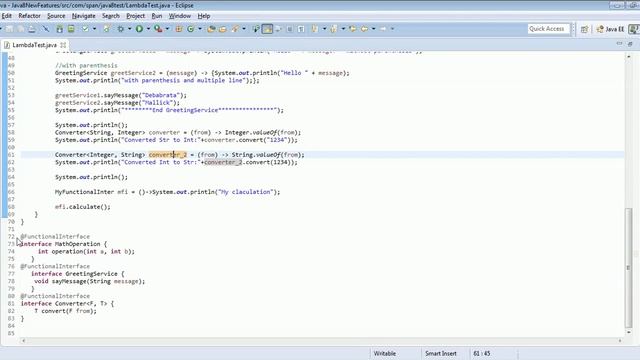This screenshot has height=360, width=640.
Task: Open the Project menu
Action: pyautogui.click(x=136, y=16)
